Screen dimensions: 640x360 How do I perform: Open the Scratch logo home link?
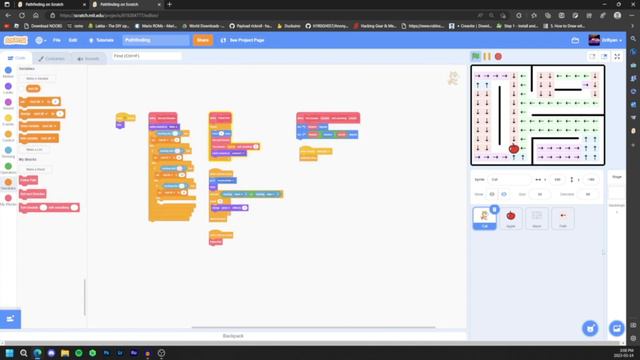click(16, 40)
